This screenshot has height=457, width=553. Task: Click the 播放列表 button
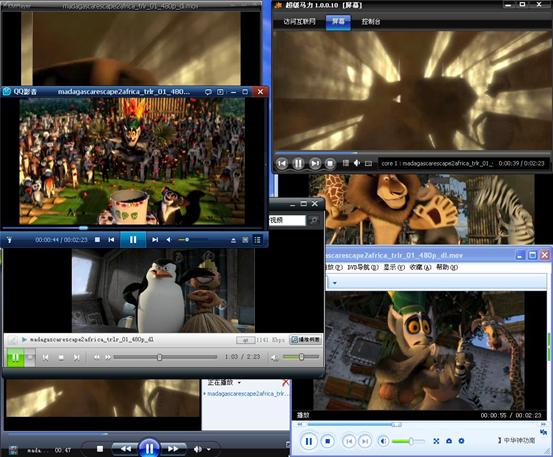(305, 340)
